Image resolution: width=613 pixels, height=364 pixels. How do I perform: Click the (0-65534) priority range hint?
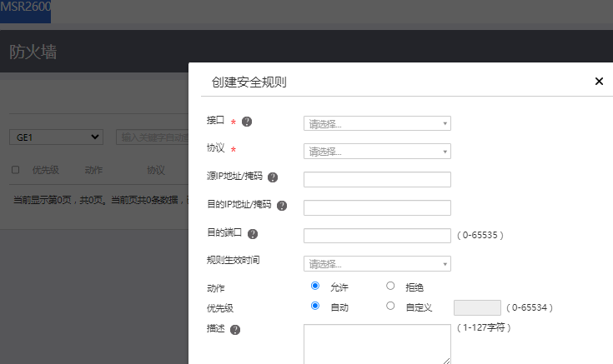530,307
